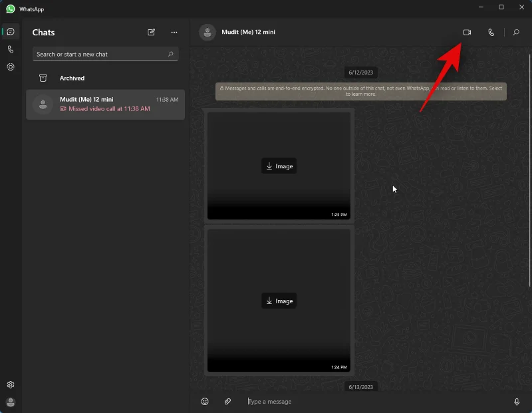This screenshot has height=413, width=532.
Task: Click the 6/13/2023 date label
Action: pos(360,387)
